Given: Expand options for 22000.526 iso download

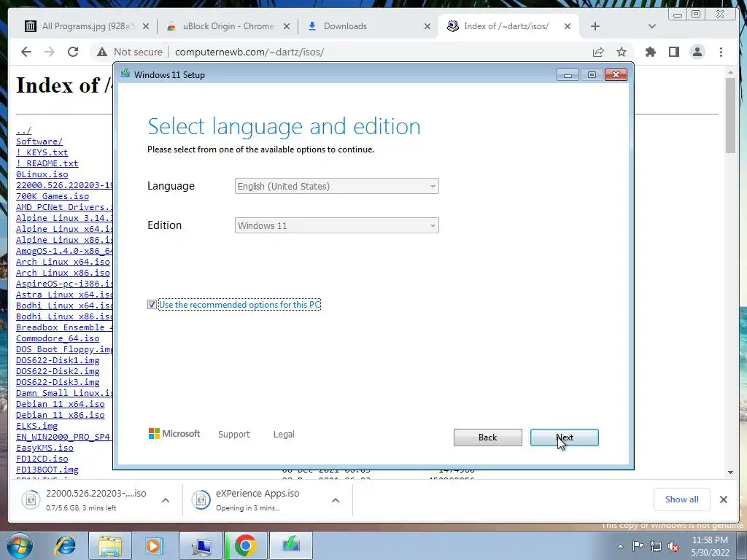Looking at the screenshot, I should click(166, 500).
